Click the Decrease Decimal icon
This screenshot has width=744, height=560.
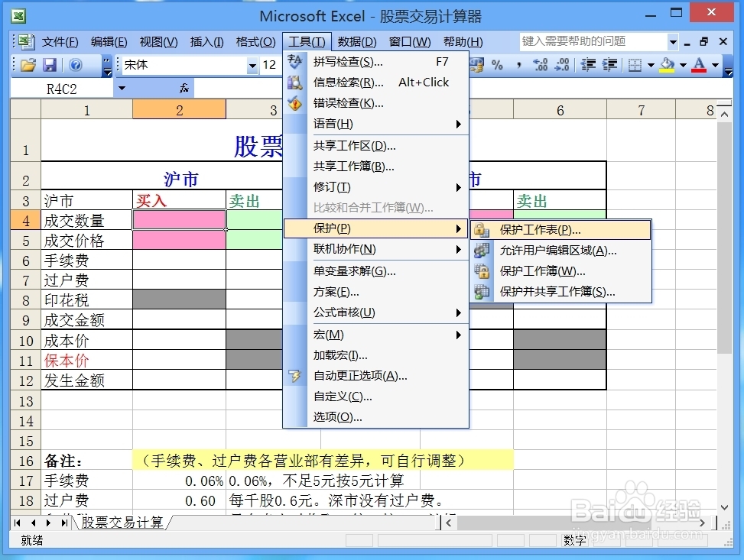click(562, 65)
